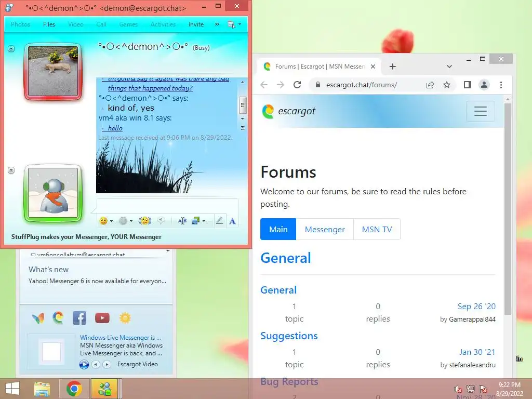Bookmark this page with the star icon

pos(447,85)
